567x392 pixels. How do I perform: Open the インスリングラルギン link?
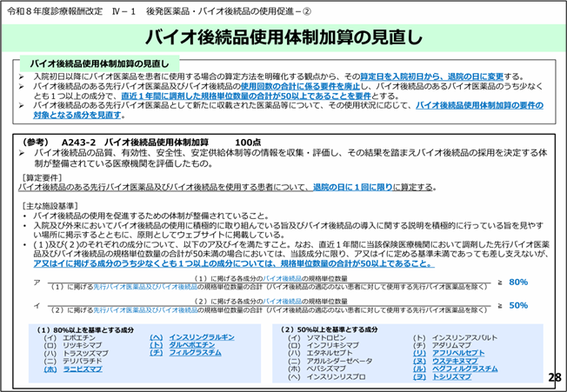click(201, 337)
